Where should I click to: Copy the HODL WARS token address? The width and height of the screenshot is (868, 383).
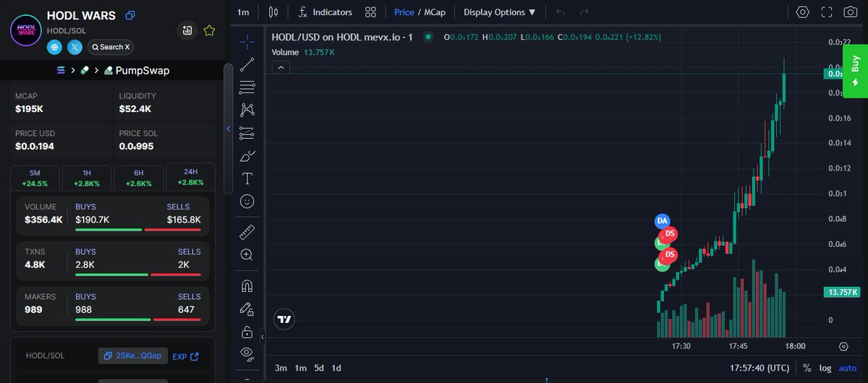pyautogui.click(x=130, y=15)
